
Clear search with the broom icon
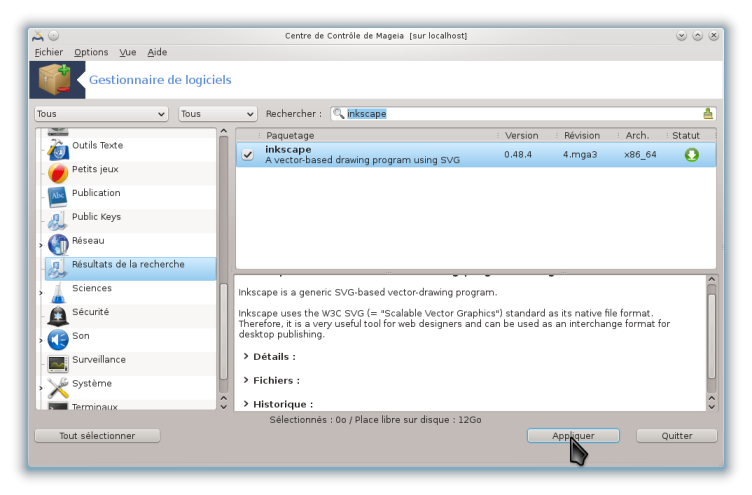tap(708, 114)
